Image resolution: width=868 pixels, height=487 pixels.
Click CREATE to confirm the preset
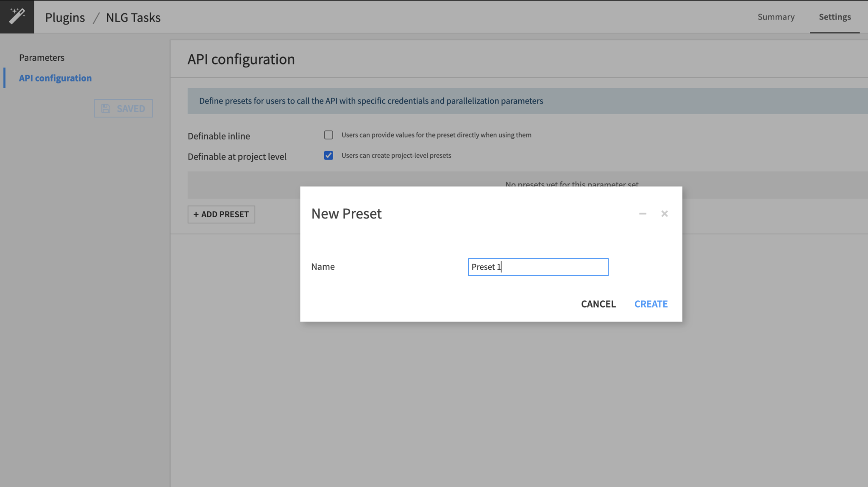tap(651, 304)
